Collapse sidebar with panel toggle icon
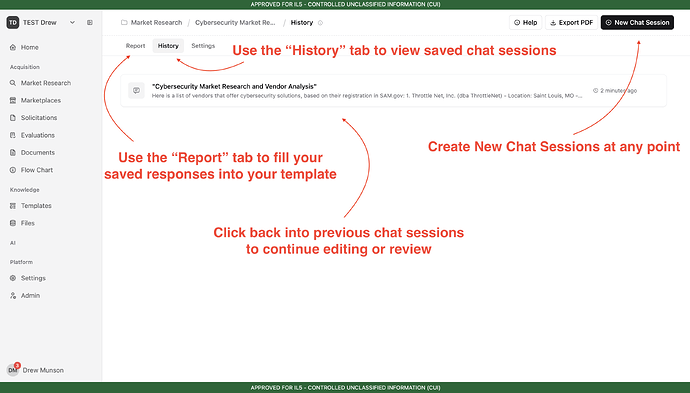This screenshot has height=393, width=690. pyautogui.click(x=90, y=22)
